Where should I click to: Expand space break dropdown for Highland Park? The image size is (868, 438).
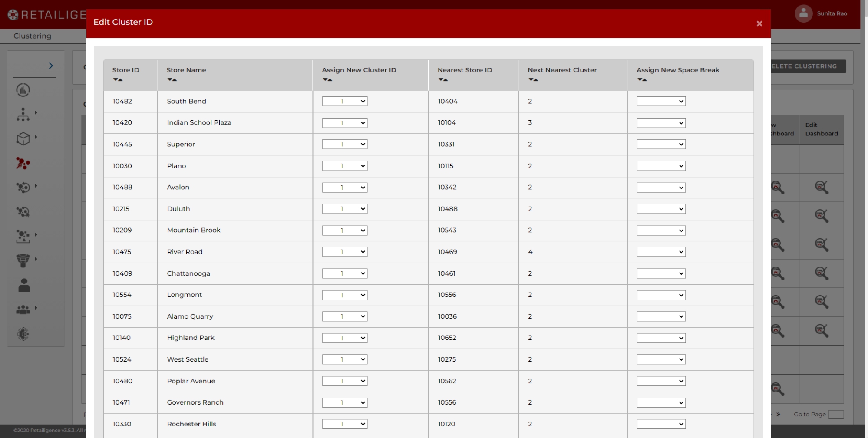tap(661, 338)
